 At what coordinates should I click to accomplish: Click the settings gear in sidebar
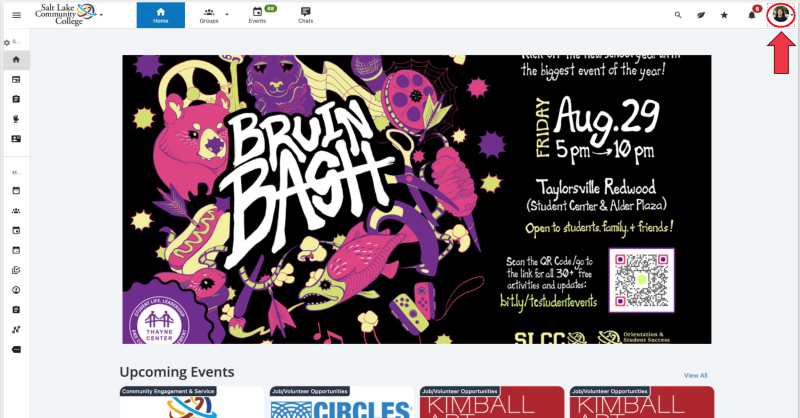click(7, 43)
